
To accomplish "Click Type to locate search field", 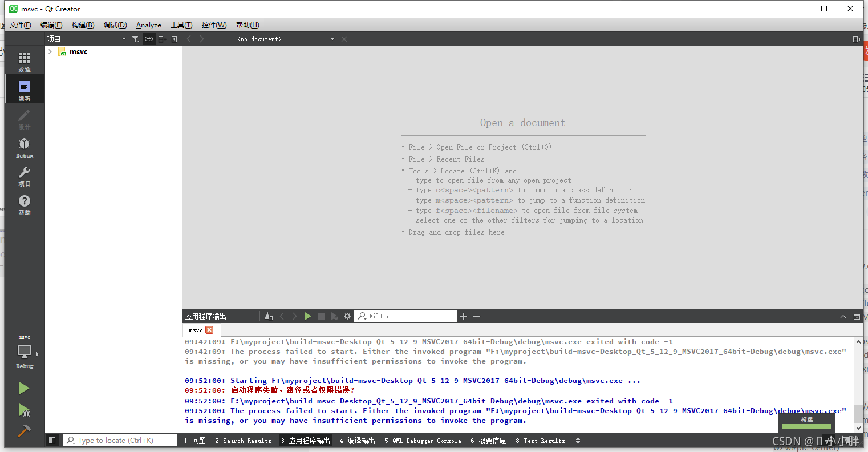I will point(120,441).
